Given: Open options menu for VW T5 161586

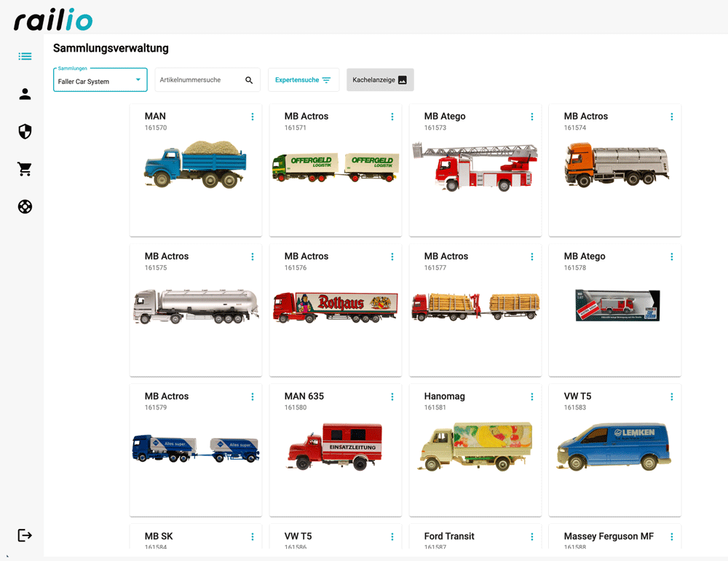Looking at the screenshot, I should click(x=392, y=537).
